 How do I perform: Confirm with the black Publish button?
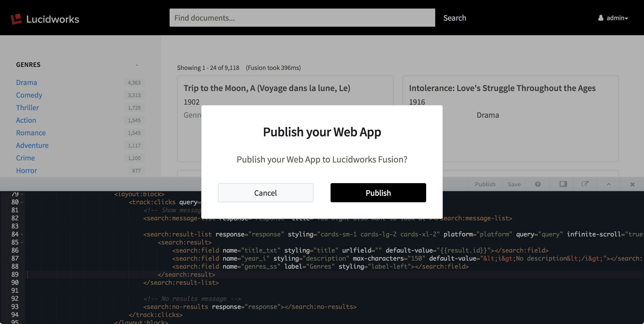coord(378,193)
